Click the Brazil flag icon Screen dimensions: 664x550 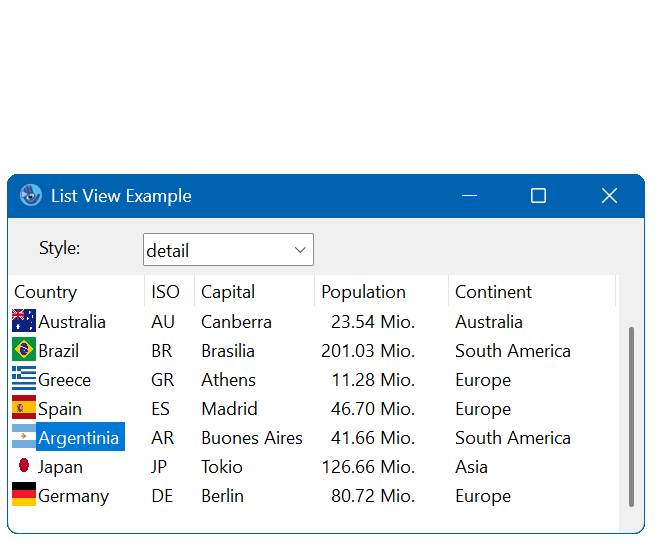coord(24,350)
